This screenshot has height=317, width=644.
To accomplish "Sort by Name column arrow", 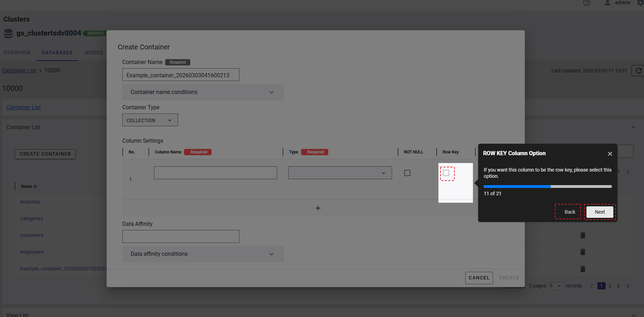I will coord(35,187).
